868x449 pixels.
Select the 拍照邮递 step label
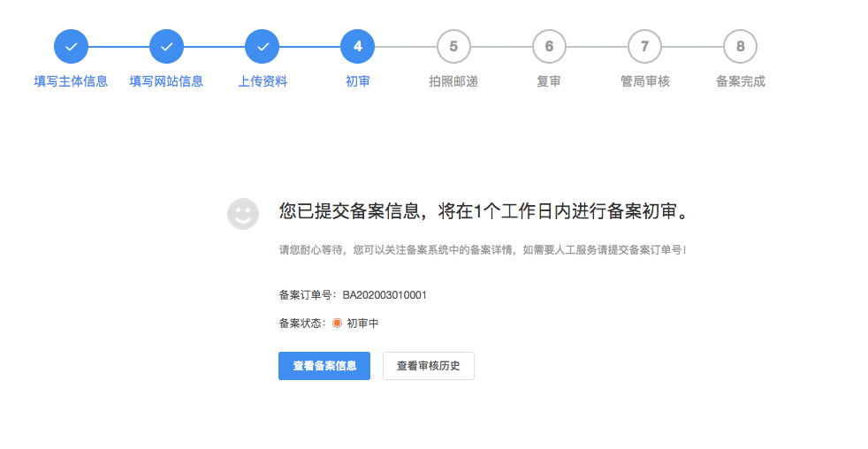pyautogui.click(x=453, y=81)
